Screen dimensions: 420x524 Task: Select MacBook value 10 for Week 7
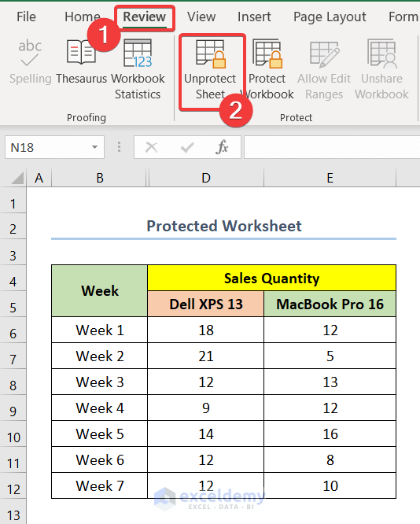coord(330,485)
